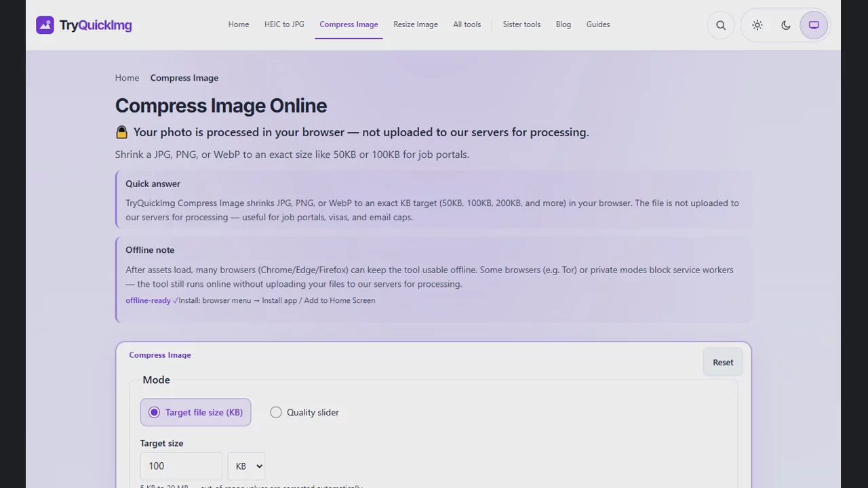Open the KB unit dropdown
Screen dimensions: 868x488
pyautogui.click(x=246, y=466)
